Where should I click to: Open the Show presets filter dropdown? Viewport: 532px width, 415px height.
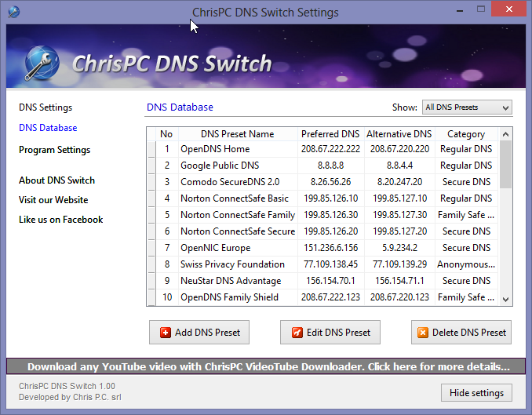(467, 107)
